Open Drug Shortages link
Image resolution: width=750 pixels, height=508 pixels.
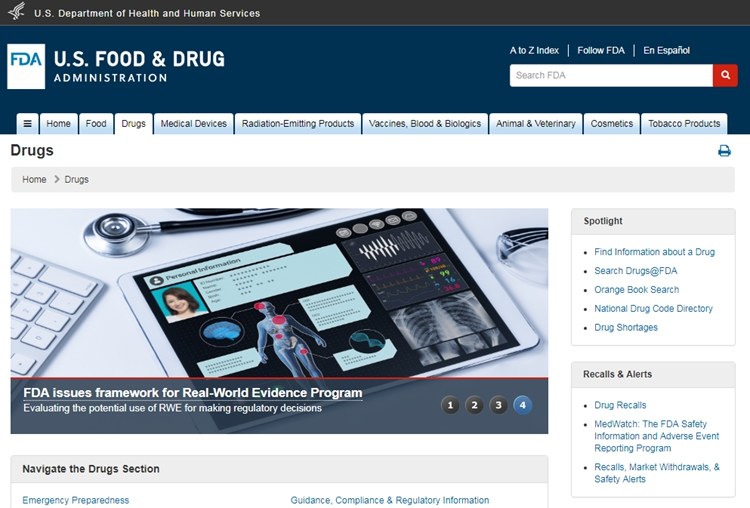coord(626,327)
